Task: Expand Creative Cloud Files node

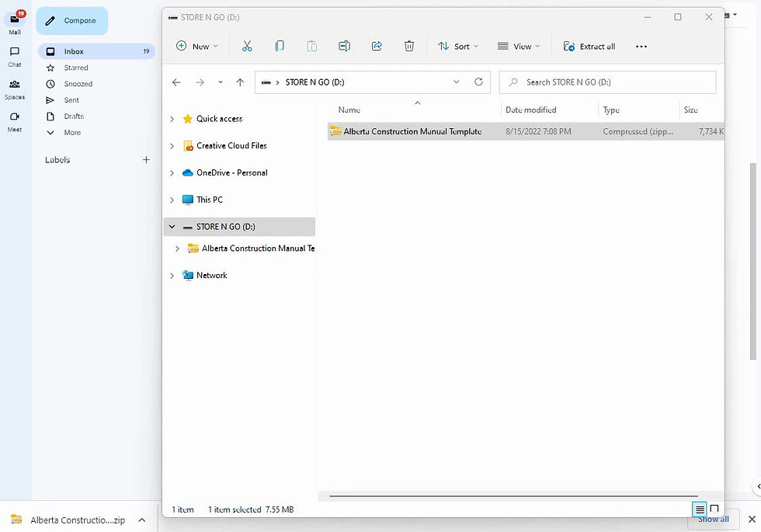Action: 172,146
